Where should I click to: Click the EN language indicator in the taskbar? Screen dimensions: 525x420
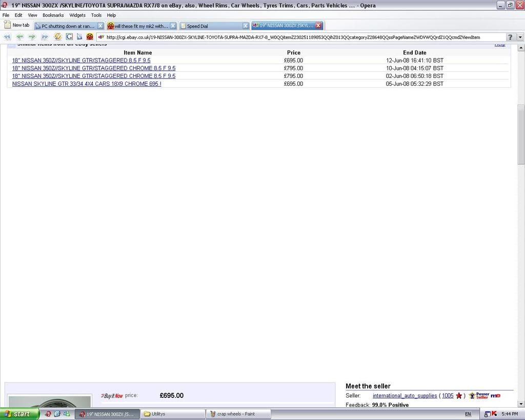pos(468,414)
